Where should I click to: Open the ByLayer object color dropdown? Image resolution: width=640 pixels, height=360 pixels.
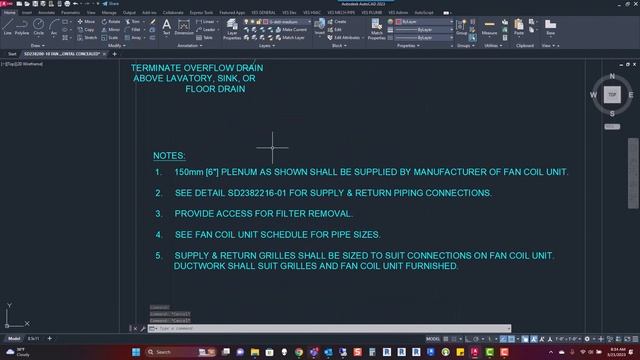coord(424,21)
